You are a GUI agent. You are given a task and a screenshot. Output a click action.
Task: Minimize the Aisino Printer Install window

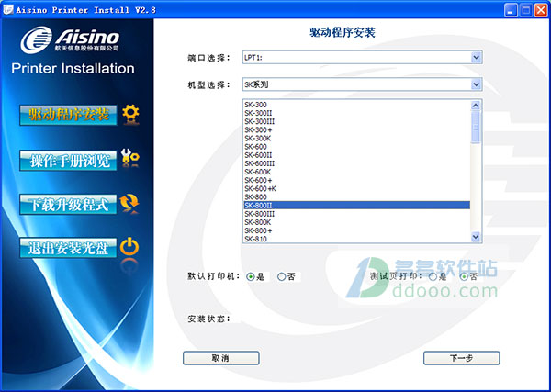tap(511, 10)
